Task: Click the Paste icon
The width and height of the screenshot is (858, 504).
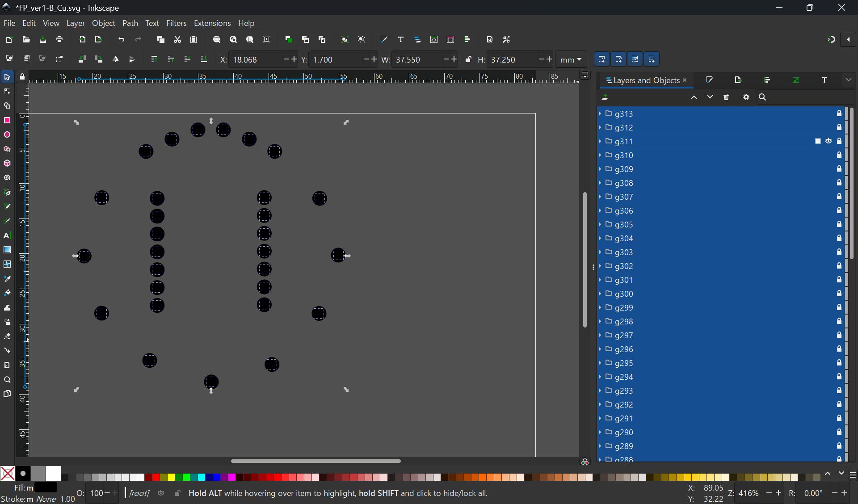Action: pos(193,40)
